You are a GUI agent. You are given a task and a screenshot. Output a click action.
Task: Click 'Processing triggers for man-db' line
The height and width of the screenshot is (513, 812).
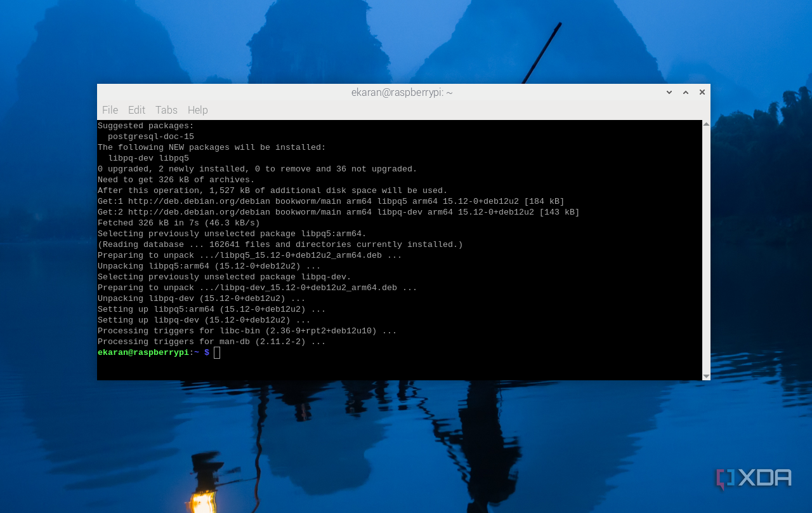[212, 342]
